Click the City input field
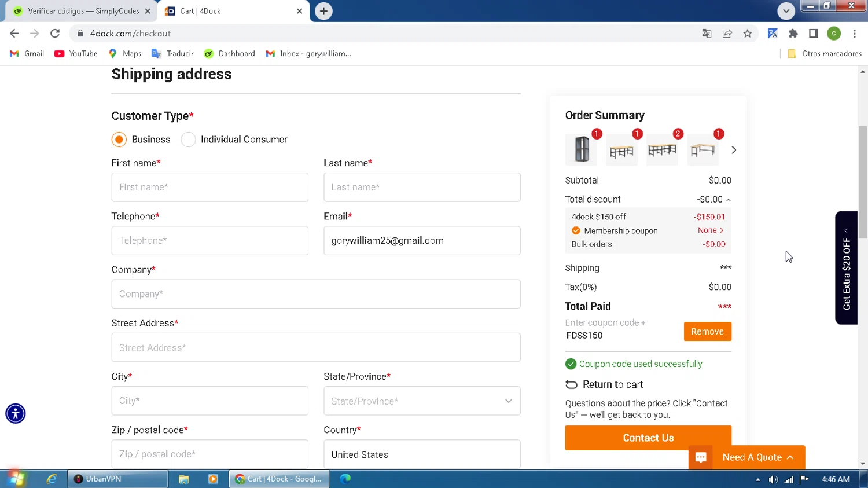The width and height of the screenshot is (868, 488). (209, 401)
